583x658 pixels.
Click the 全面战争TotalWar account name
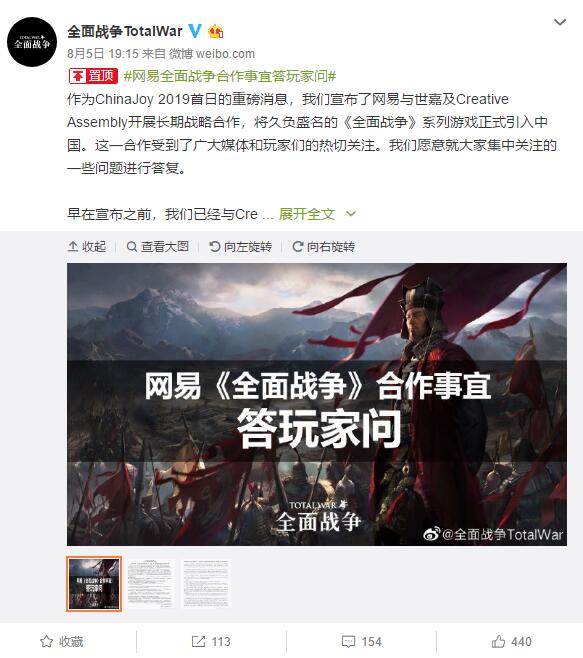click(125, 31)
